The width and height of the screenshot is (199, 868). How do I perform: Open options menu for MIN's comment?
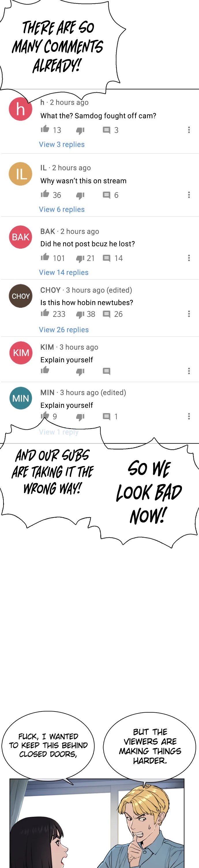pyautogui.click(x=189, y=416)
